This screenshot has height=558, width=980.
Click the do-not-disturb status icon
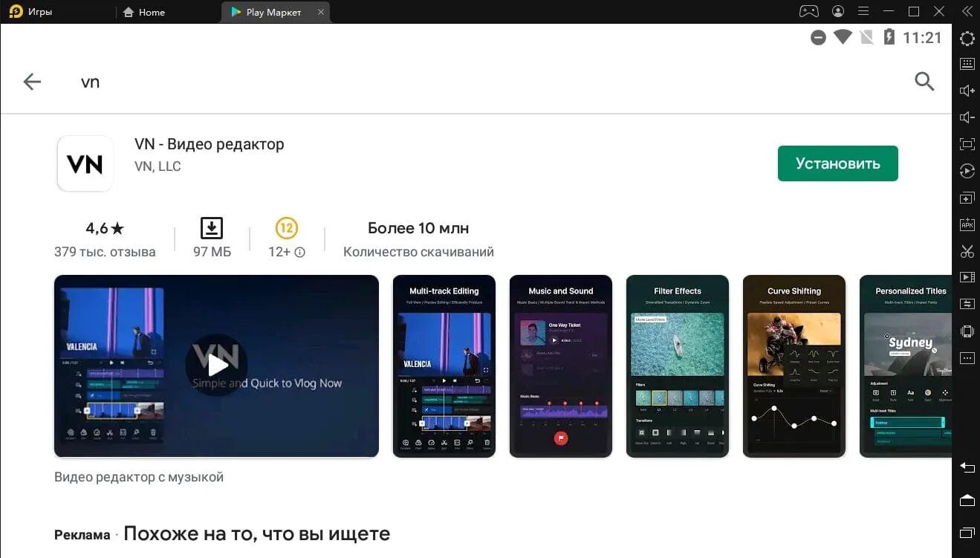pos(818,37)
